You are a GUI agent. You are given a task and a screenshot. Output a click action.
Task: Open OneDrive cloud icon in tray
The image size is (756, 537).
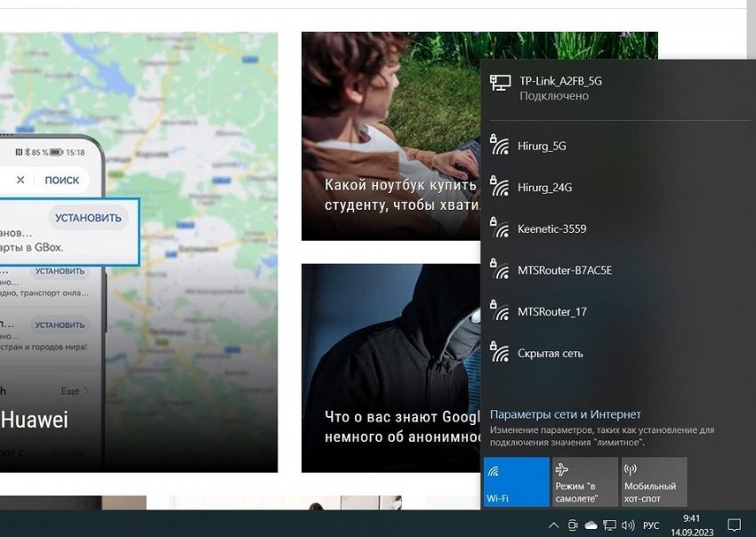[x=591, y=525]
